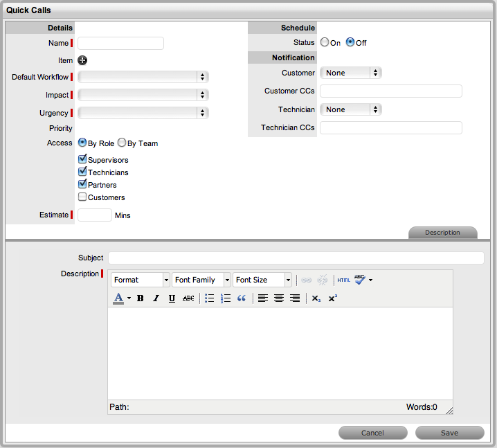The image size is (497, 448).
Task: Focus the Technician CCs field
Action: pyautogui.click(x=391, y=128)
